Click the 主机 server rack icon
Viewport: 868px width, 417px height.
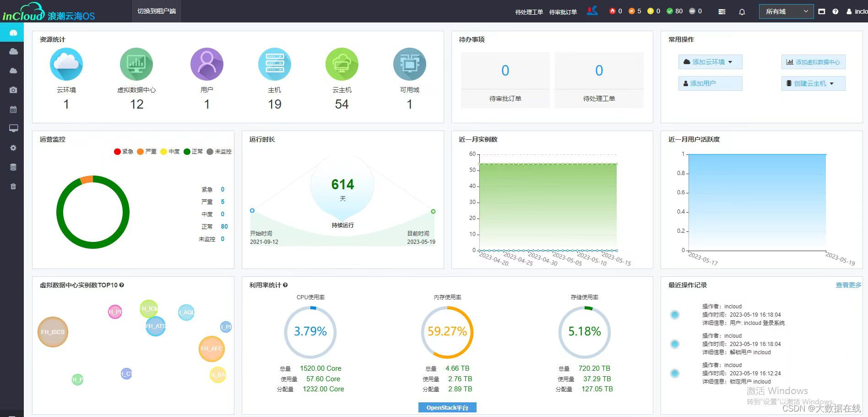[275, 64]
